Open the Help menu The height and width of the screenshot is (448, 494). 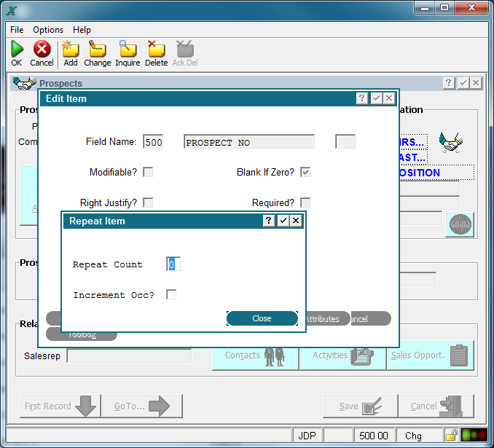82,30
